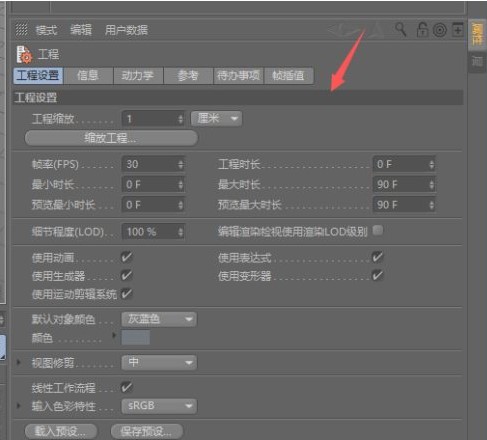The height and width of the screenshot is (440, 487).
Task: Disable the 使用动画 checkbox
Action: coord(126,257)
